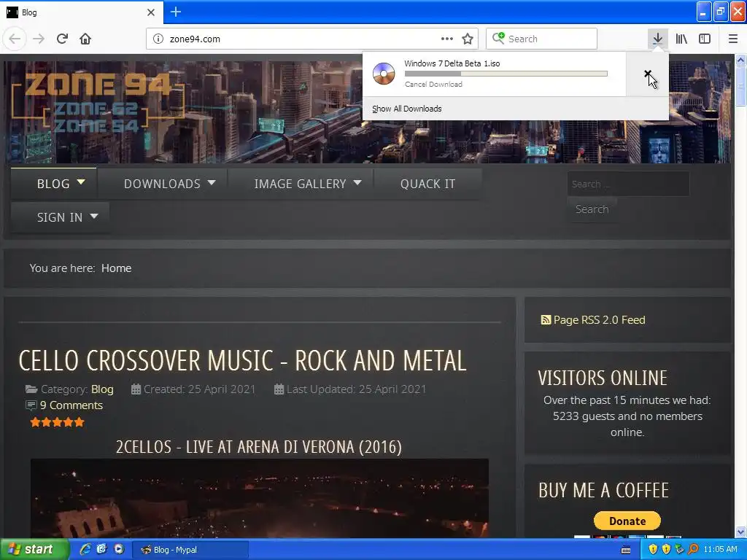Launch media player from quick launch
This screenshot has height=560, width=747.
[119, 550]
